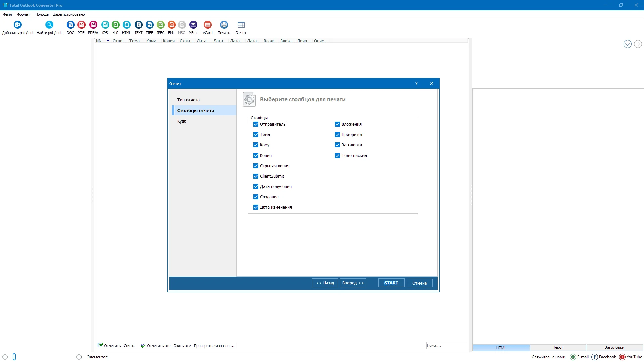
Task: Switch preview to Текст tab
Action: tap(558, 348)
